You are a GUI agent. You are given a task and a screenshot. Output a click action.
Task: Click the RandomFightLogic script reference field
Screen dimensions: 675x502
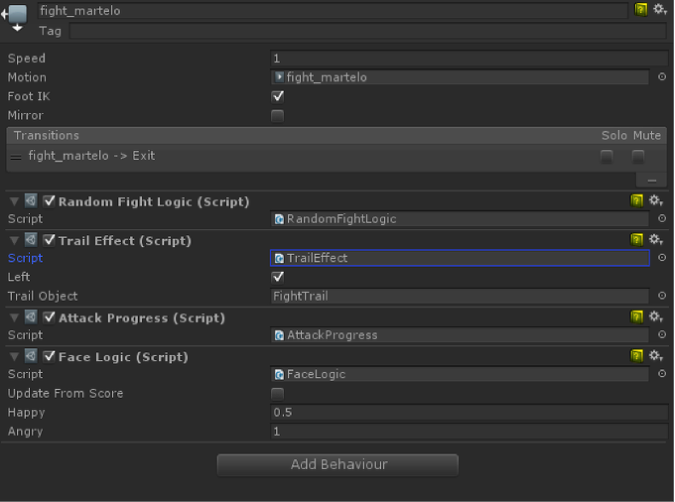point(460,219)
